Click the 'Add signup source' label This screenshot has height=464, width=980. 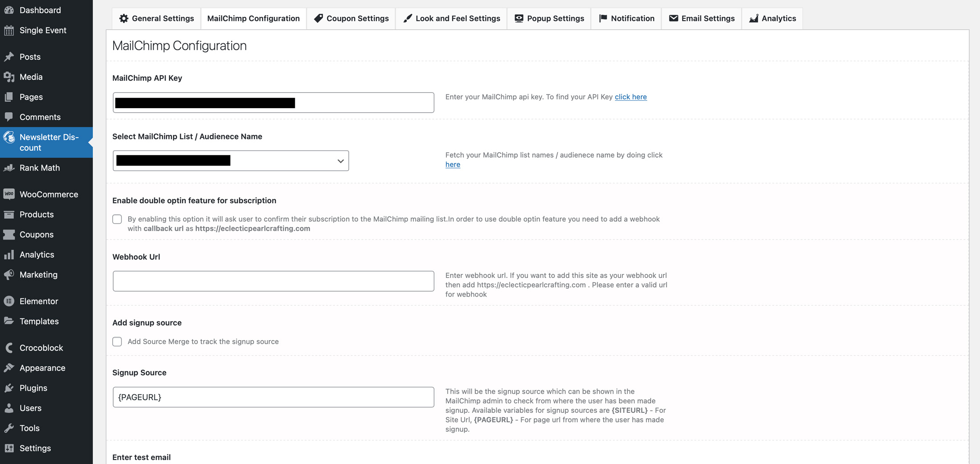pos(147,322)
